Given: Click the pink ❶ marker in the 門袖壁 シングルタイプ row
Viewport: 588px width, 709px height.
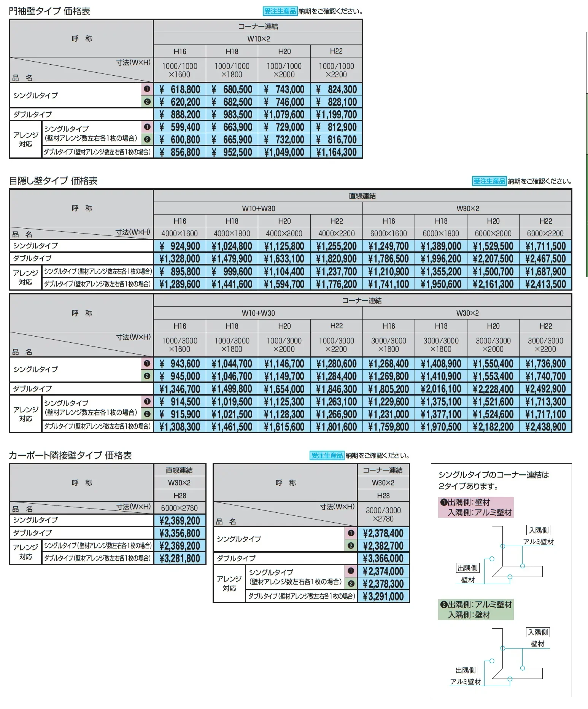Looking at the screenshot, I should point(147,89).
